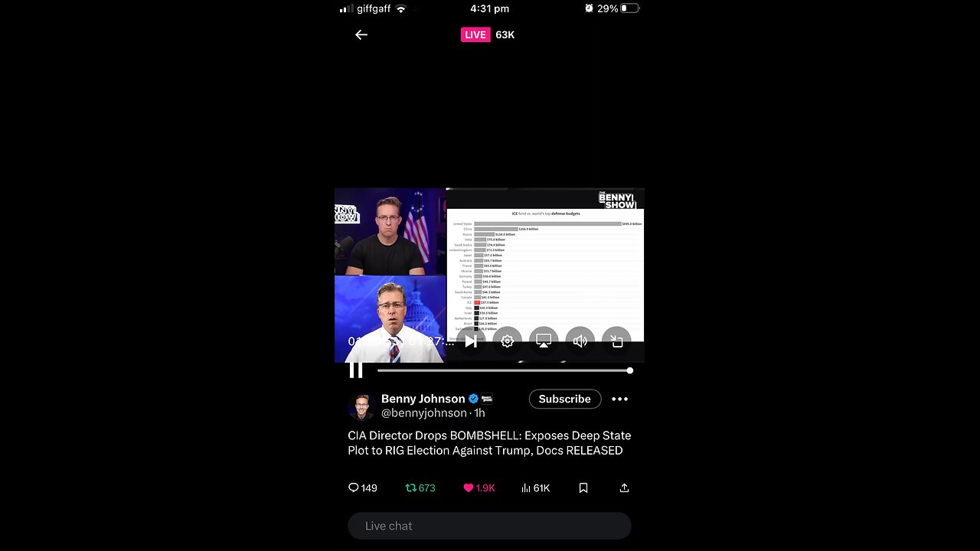Open @bennyjohnson handle link
The width and height of the screenshot is (980, 551).
point(424,412)
